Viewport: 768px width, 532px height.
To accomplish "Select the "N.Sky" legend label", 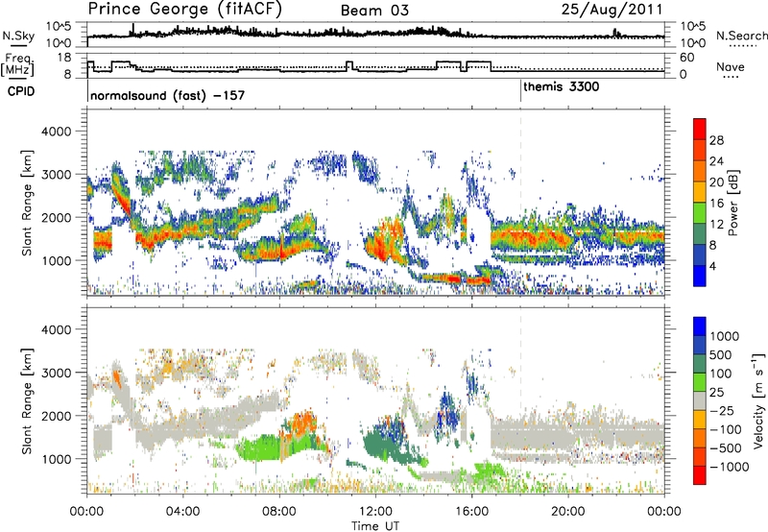I will 18,36.
